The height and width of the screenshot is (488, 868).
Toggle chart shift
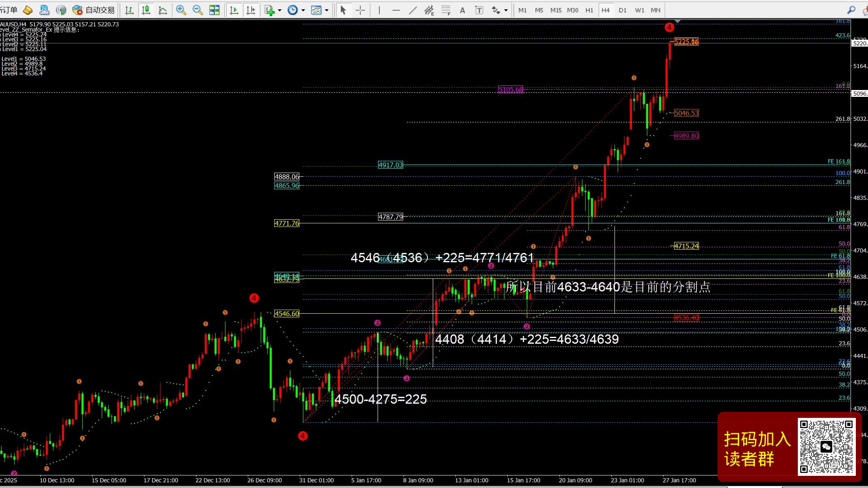point(251,10)
